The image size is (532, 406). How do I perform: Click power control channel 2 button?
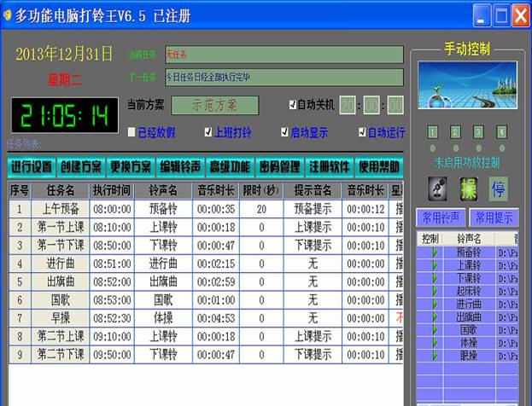(455, 132)
